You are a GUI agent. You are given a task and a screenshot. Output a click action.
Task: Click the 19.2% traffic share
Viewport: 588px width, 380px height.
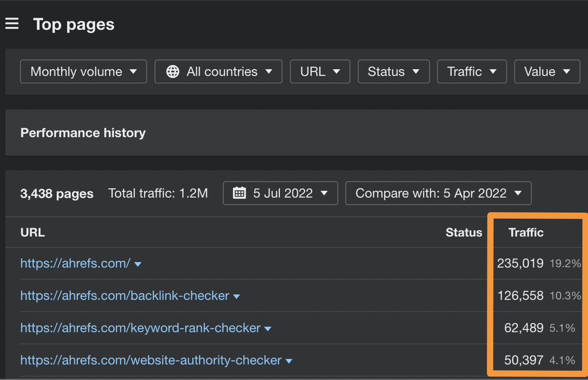pyautogui.click(x=565, y=263)
